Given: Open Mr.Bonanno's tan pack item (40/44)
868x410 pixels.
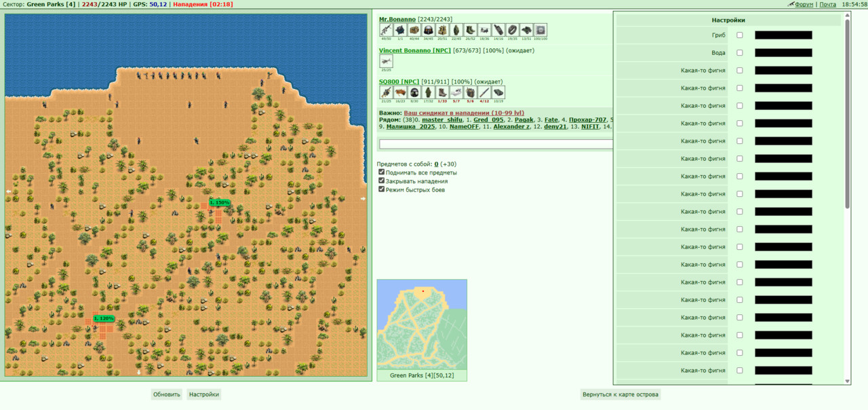Looking at the screenshot, I should tap(414, 30).
